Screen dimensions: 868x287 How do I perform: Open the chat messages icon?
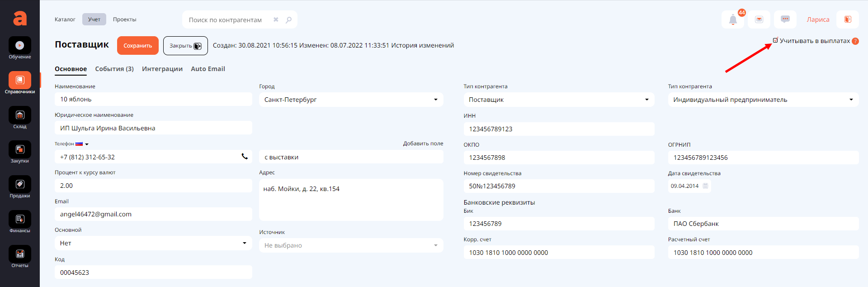pyautogui.click(x=785, y=19)
